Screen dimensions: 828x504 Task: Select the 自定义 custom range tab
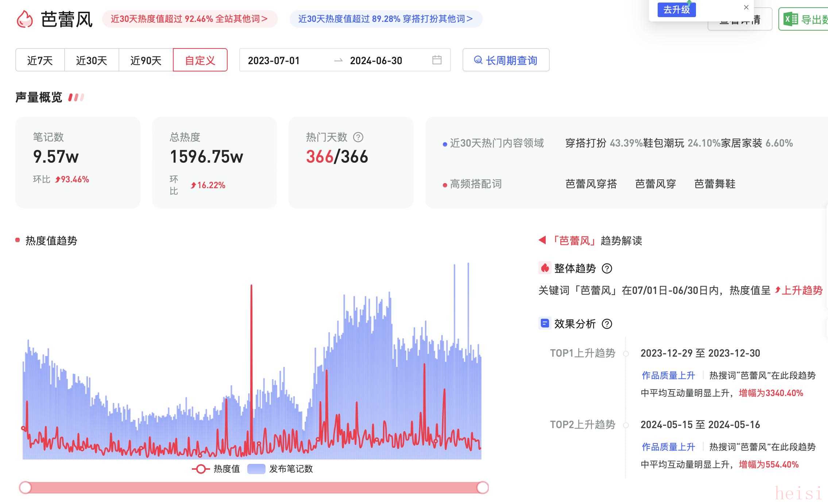click(200, 60)
